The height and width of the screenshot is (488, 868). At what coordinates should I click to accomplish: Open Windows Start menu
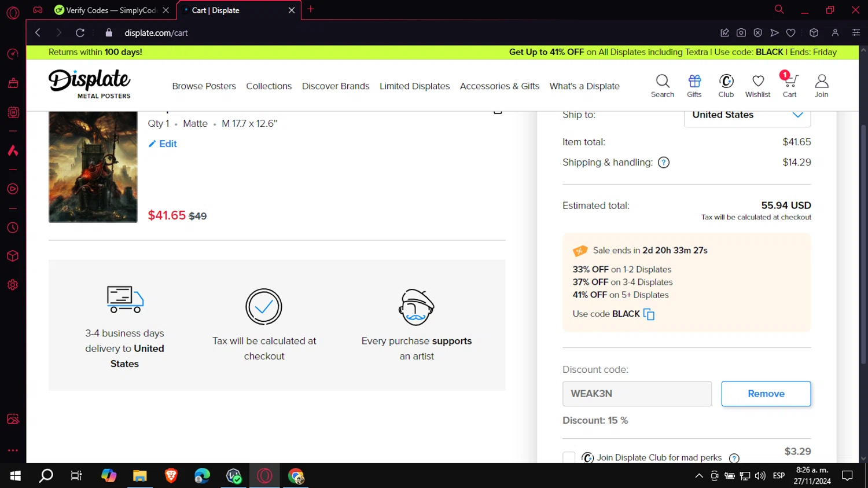16,476
